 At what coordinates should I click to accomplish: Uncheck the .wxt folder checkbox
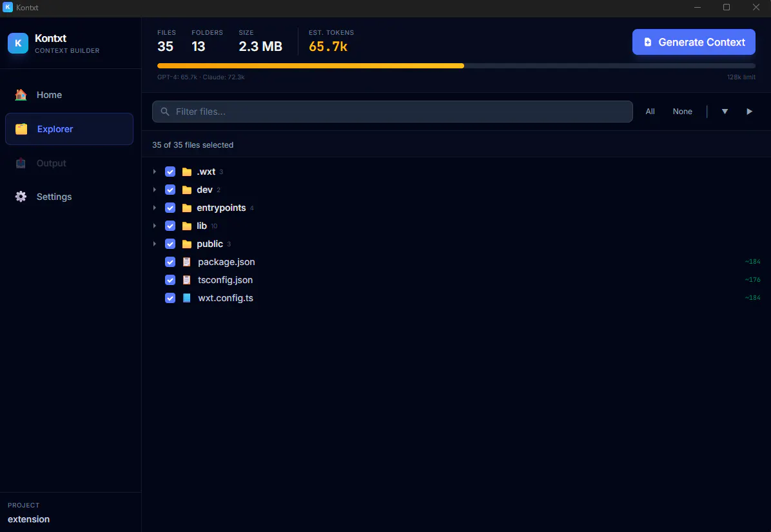[x=170, y=172]
